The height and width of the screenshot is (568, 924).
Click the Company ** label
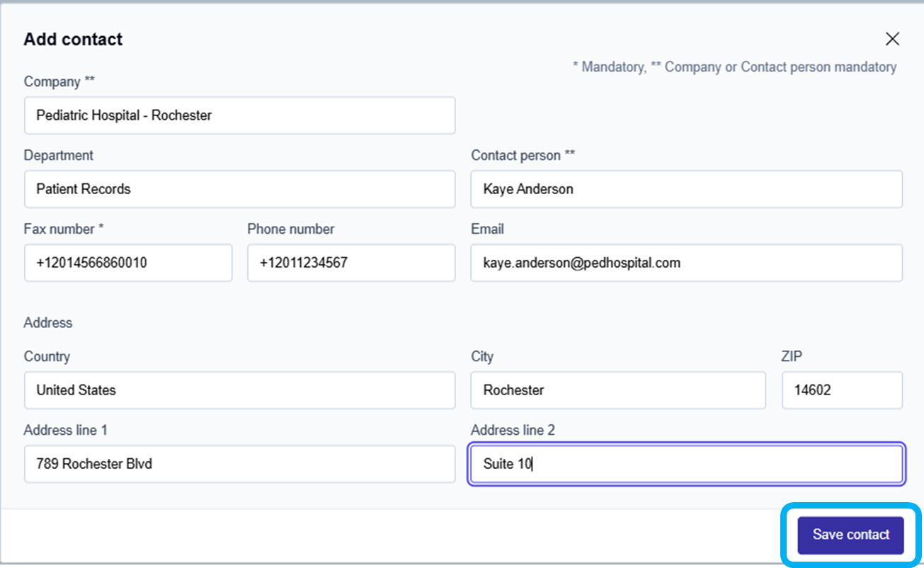[x=59, y=82]
